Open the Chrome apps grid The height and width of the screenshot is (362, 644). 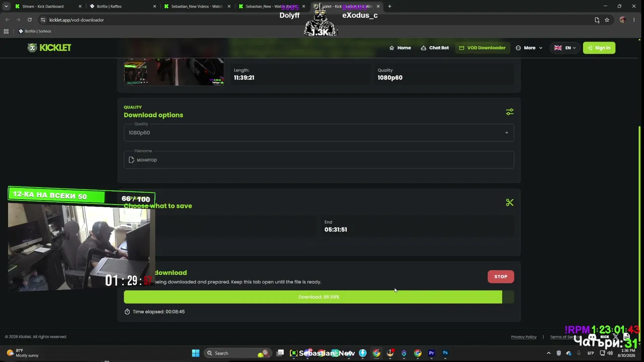pyautogui.click(x=6, y=31)
